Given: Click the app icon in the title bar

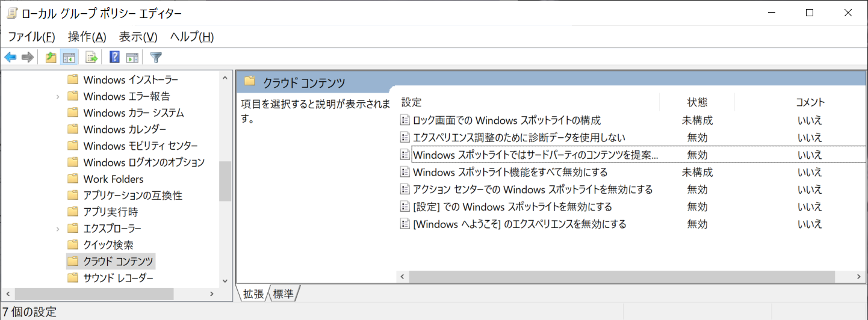Looking at the screenshot, I should point(11,13).
